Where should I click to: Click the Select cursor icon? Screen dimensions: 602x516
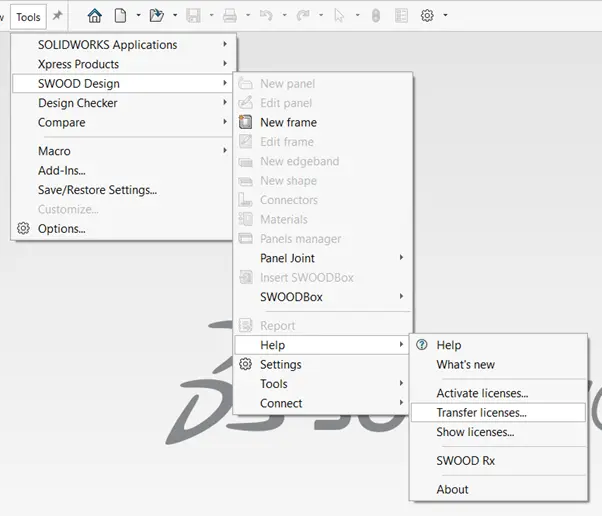pos(339,16)
